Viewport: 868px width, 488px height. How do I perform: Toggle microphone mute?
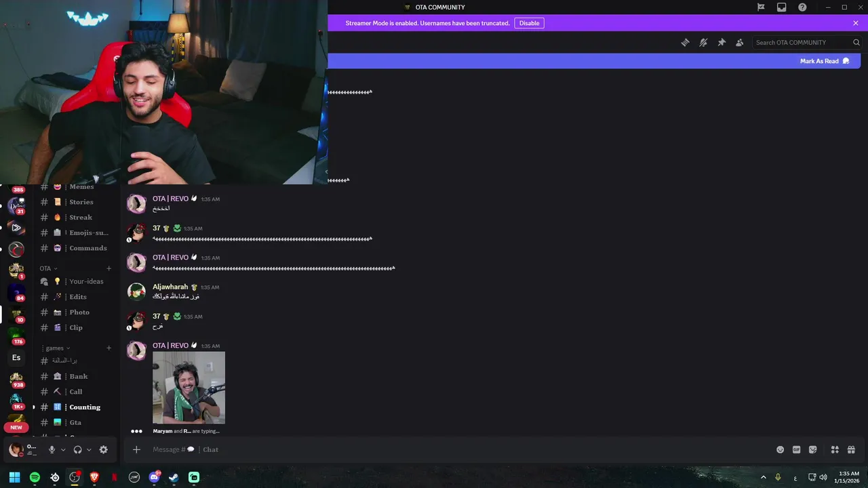[x=52, y=449]
